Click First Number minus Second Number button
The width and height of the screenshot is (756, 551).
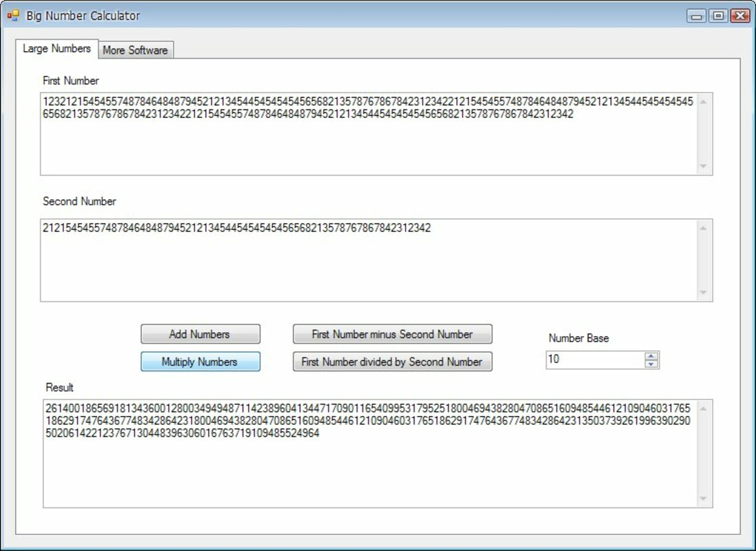[x=392, y=334]
